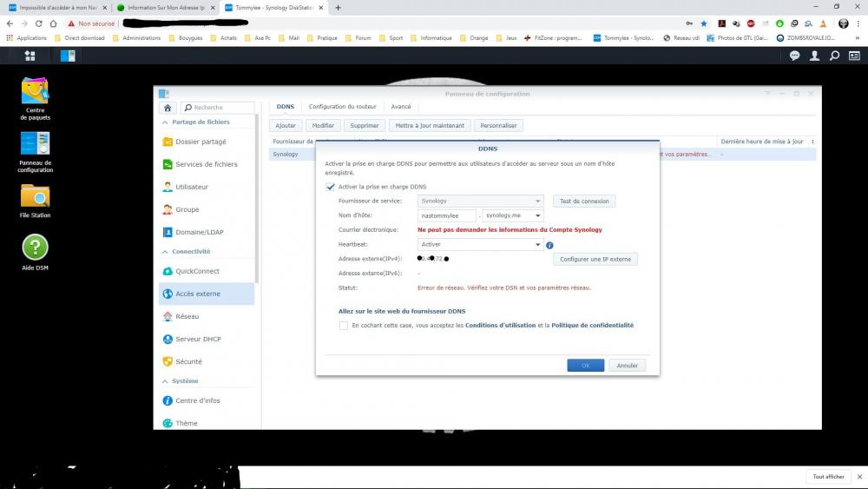
Task: Open QuickConnect in sidebar
Action: 207,271
